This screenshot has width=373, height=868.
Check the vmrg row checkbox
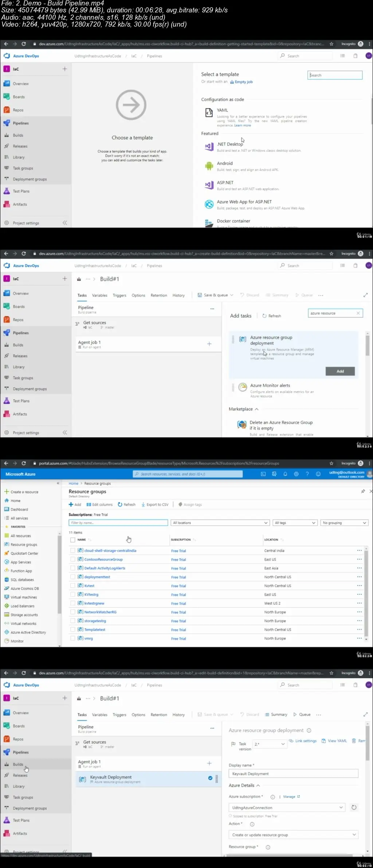pyautogui.click(x=72, y=638)
